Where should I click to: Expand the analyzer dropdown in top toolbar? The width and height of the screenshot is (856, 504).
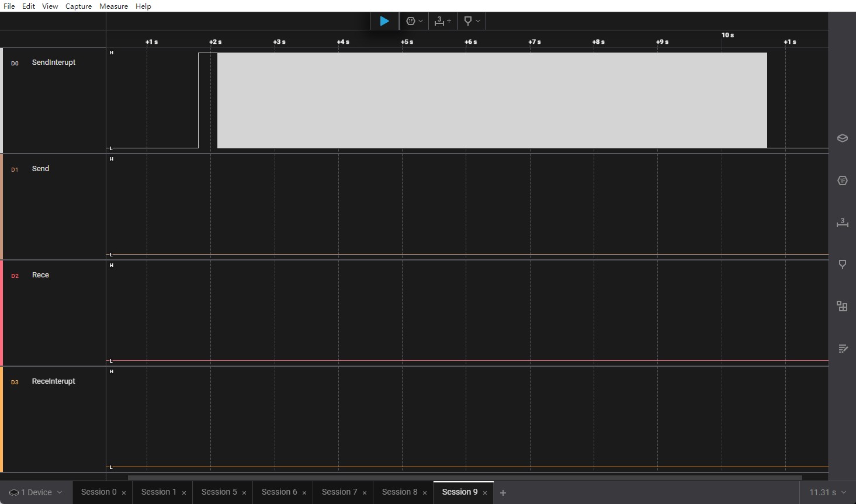pyautogui.click(x=414, y=21)
